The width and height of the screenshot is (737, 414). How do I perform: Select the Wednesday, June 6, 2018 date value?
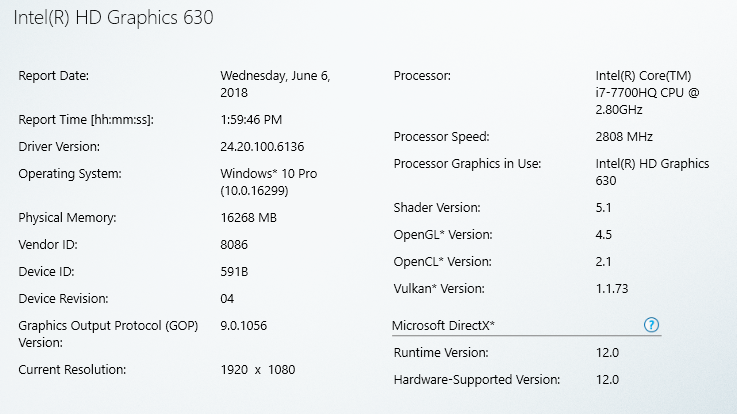point(275,84)
